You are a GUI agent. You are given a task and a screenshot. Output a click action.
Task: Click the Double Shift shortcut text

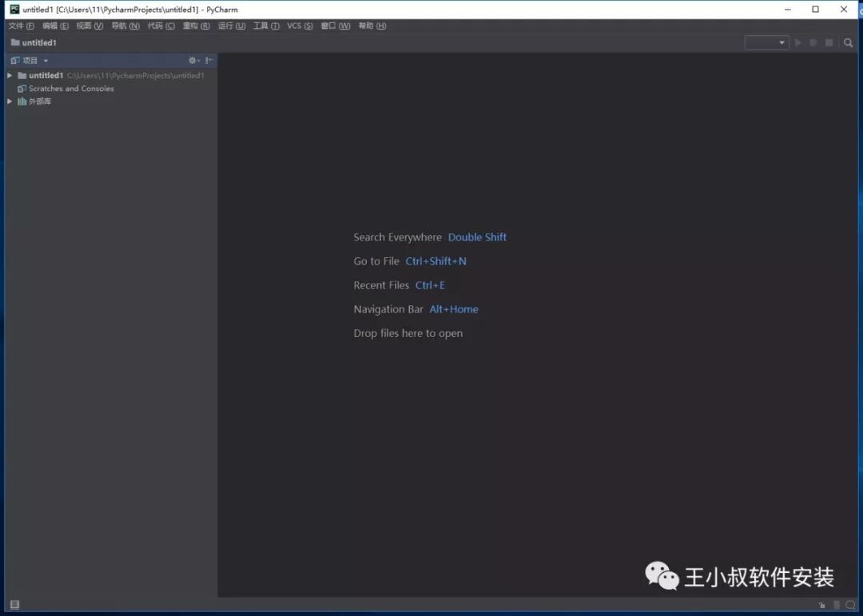[477, 237]
